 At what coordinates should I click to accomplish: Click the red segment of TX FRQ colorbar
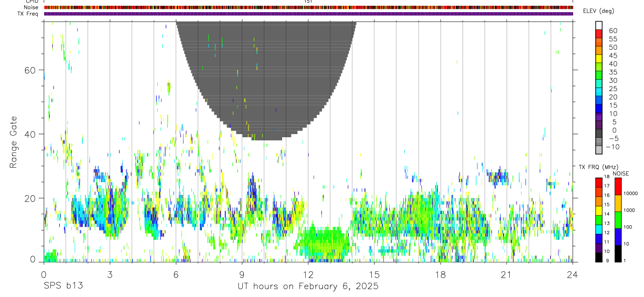point(599,183)
